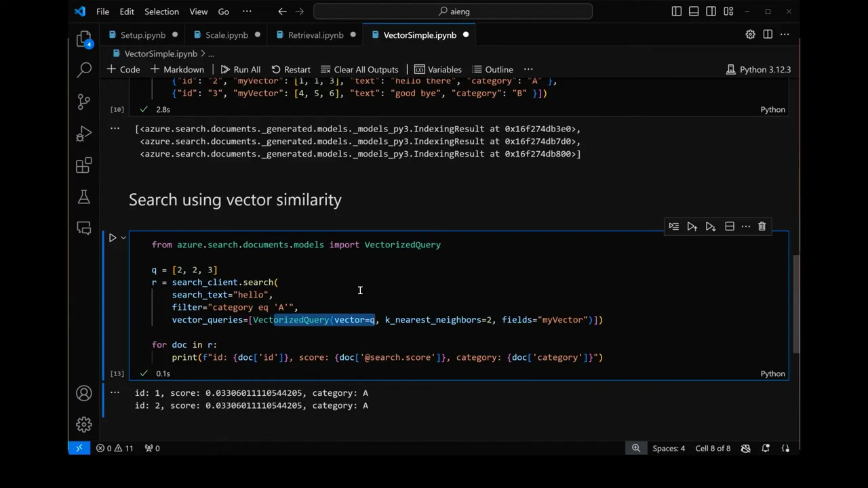The height and width of the screenshot is (488, 868).
Task: Run the selected code cell
Action: (113, 238)
